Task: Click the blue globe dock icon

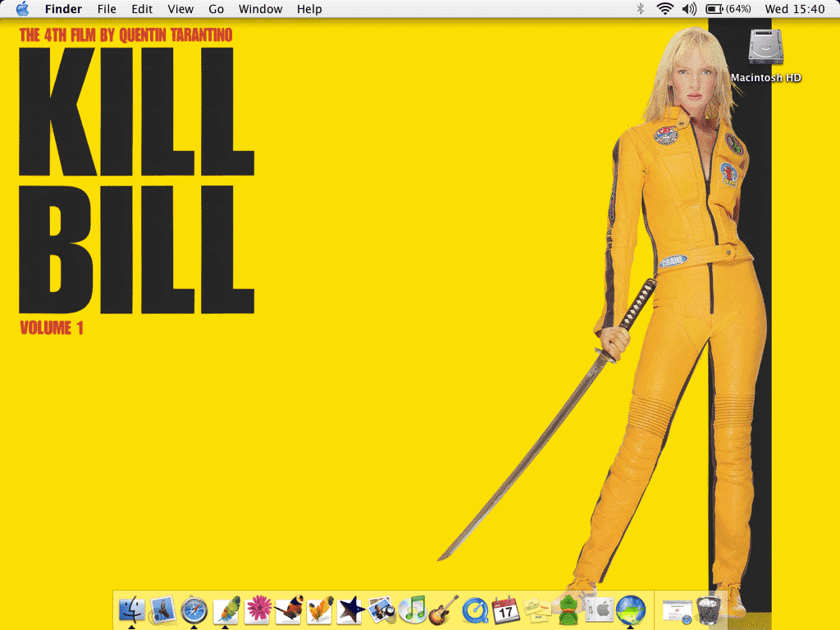Action: click(x=631, y=609)
